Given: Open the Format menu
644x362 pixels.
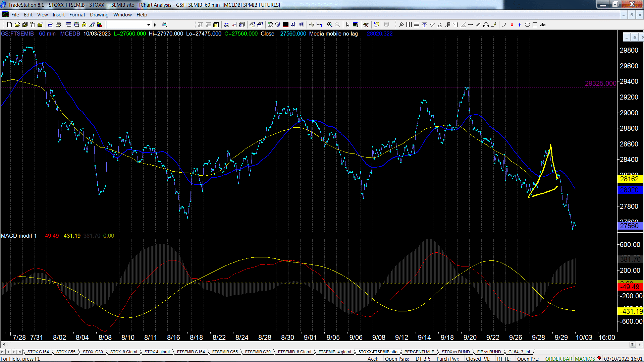Looking at the screenshot, I should (77, 14).
